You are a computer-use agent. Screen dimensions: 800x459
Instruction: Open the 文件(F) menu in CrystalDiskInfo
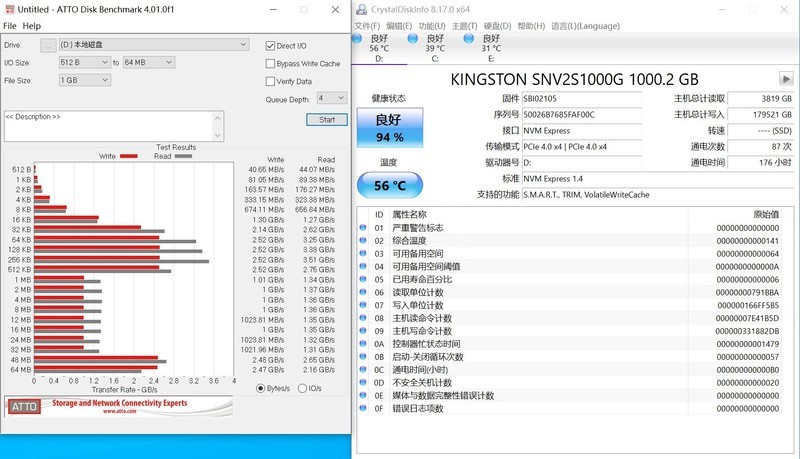click(367, 26)
